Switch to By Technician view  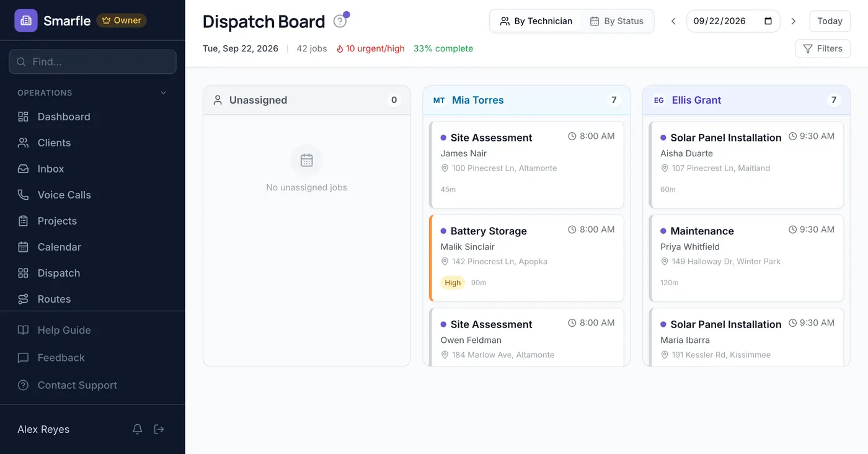click(536, 21)
